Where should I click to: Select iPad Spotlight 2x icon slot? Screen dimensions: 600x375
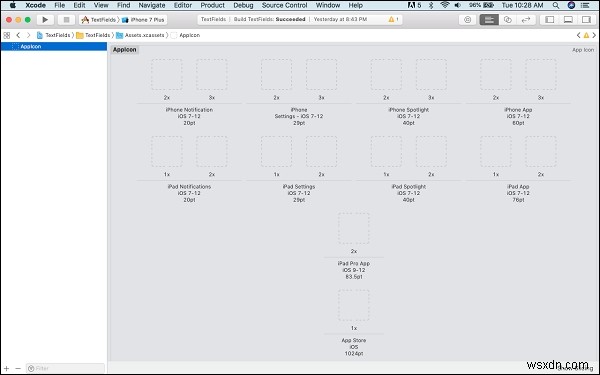[431, 151]
